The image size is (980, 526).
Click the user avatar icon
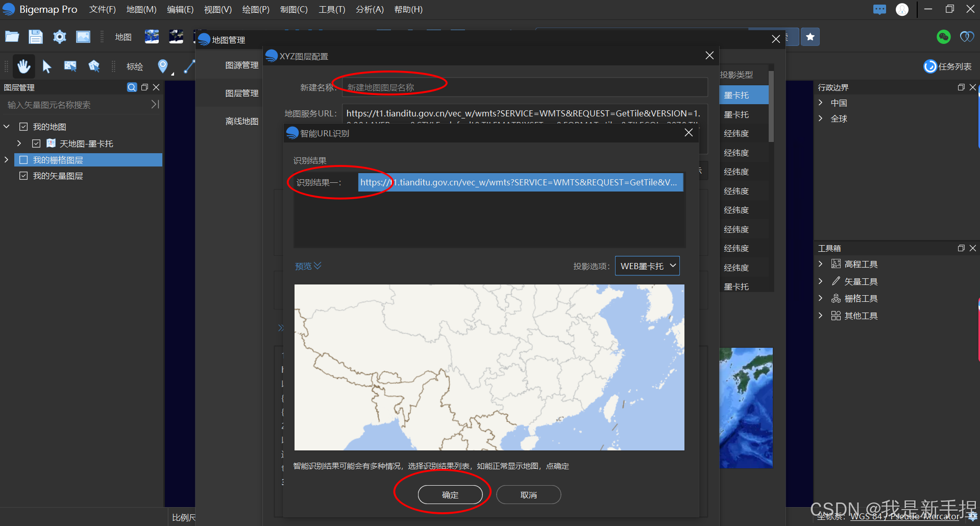point(902,10)
